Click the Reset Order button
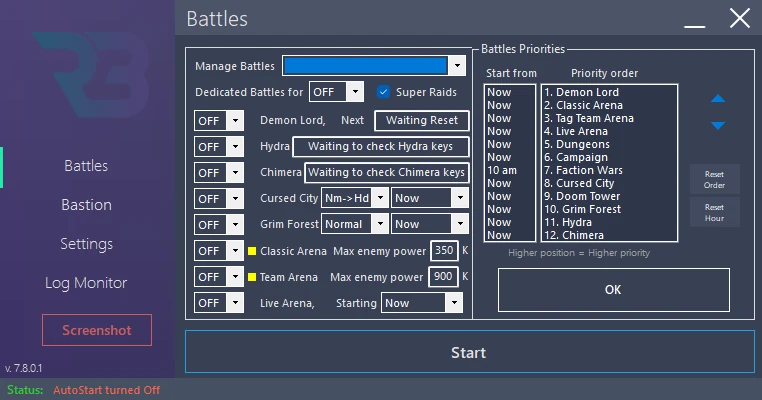 pos(714,179)
